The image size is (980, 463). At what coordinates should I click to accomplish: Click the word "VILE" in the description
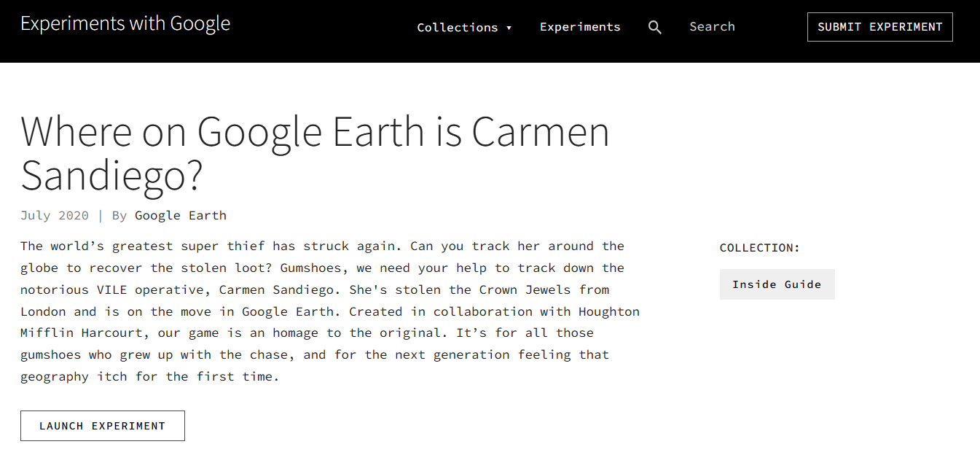pyautogui.click(x=112, y=289)
